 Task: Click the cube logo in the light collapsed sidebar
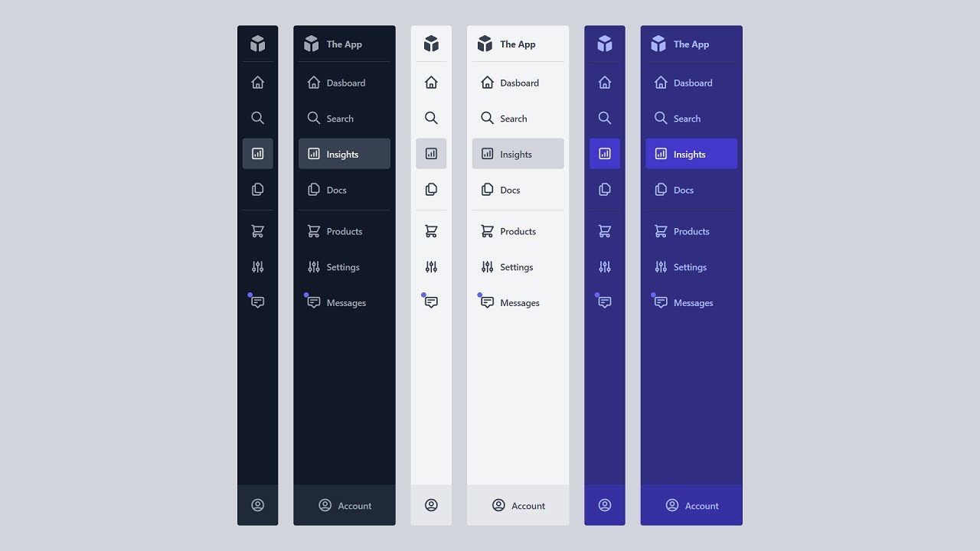click(431, 44)
